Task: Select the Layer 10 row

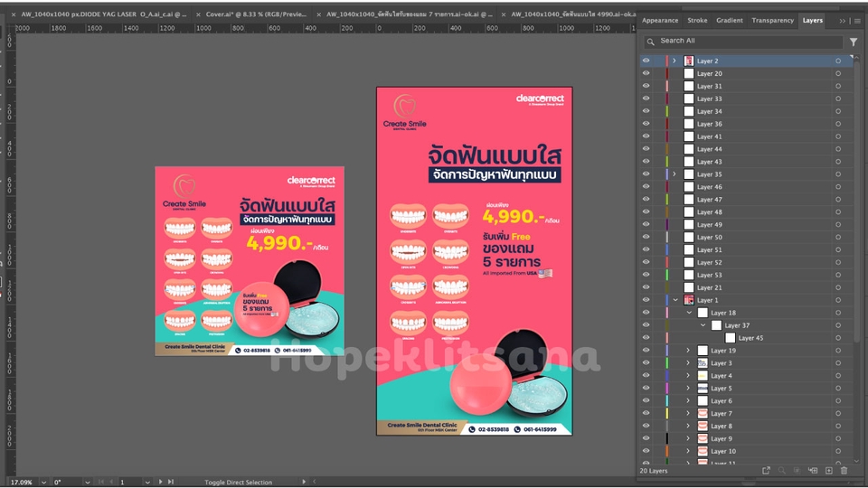Action: click(x=746, y=451)
